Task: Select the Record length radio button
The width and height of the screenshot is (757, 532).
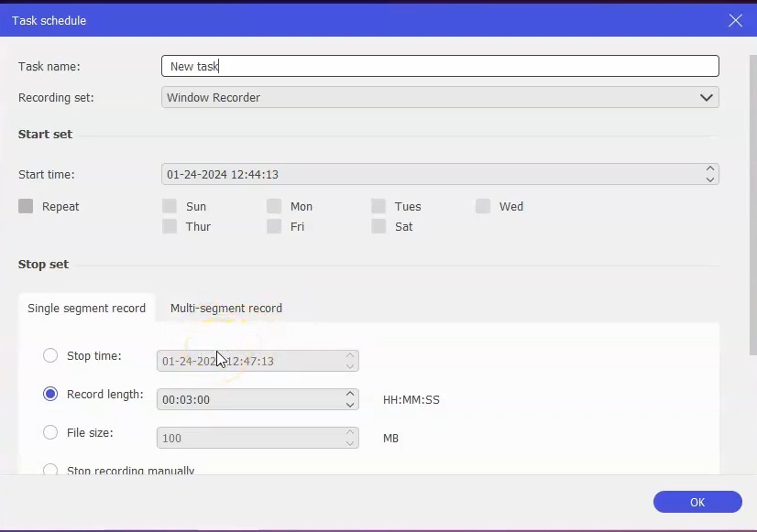Action: click(50, 394)
